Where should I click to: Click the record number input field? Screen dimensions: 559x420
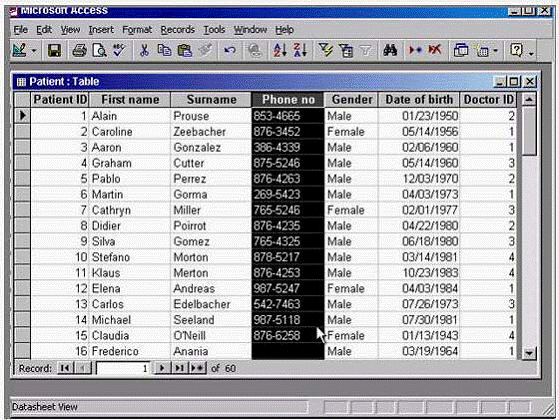click(x=123, y=368)
